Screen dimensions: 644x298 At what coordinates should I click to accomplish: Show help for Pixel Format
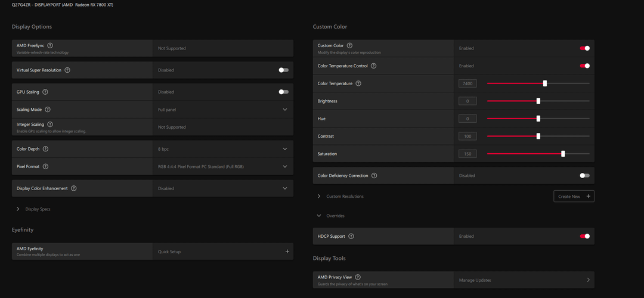click(x=45, y=166)
